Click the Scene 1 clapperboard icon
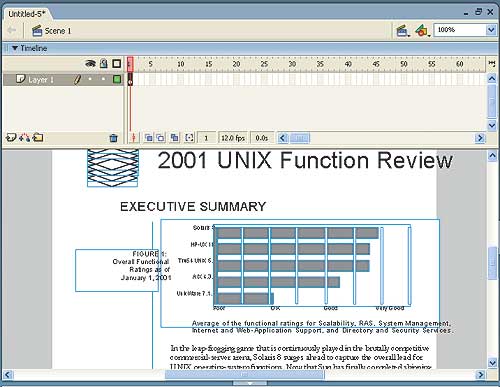500x387 pixels. 37,31
